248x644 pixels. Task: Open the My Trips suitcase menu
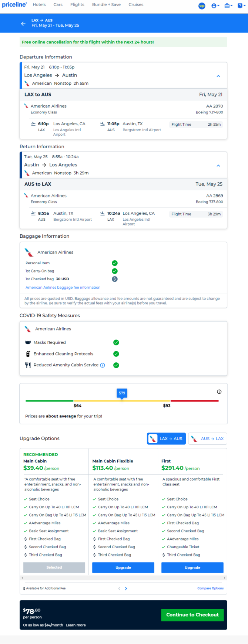pos(228,6)
